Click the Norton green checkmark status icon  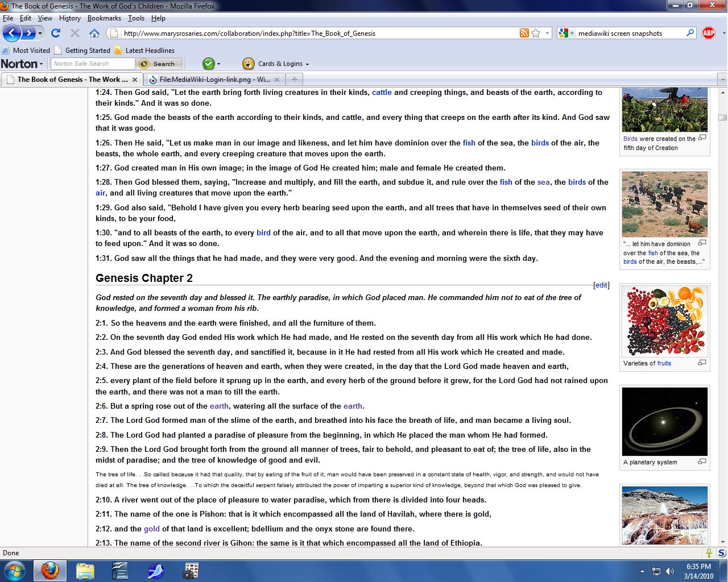click(209, 64)
